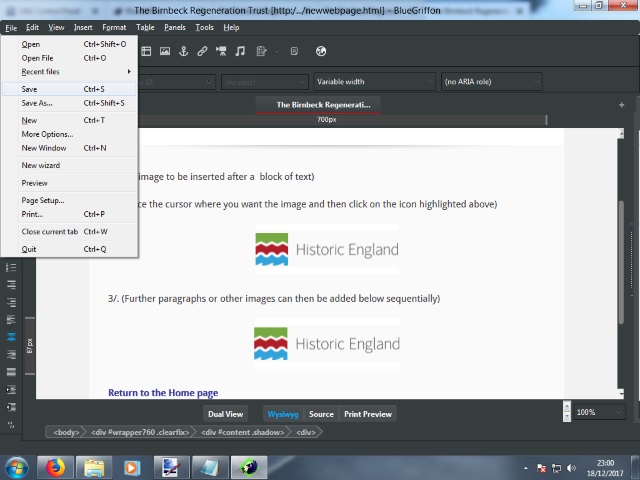Click the globe browser preview icon

click(x=321, y=51)
